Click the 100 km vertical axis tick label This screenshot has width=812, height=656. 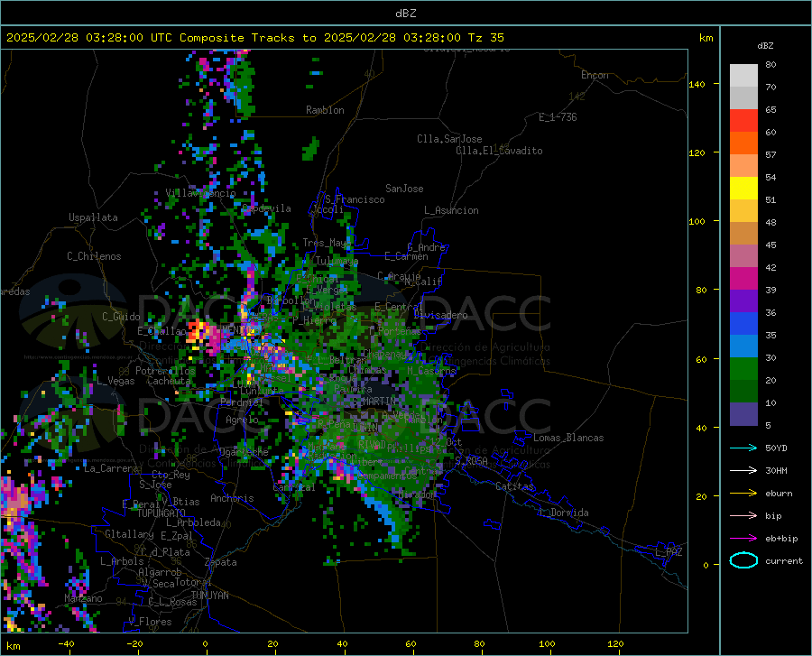coord(697,222)
